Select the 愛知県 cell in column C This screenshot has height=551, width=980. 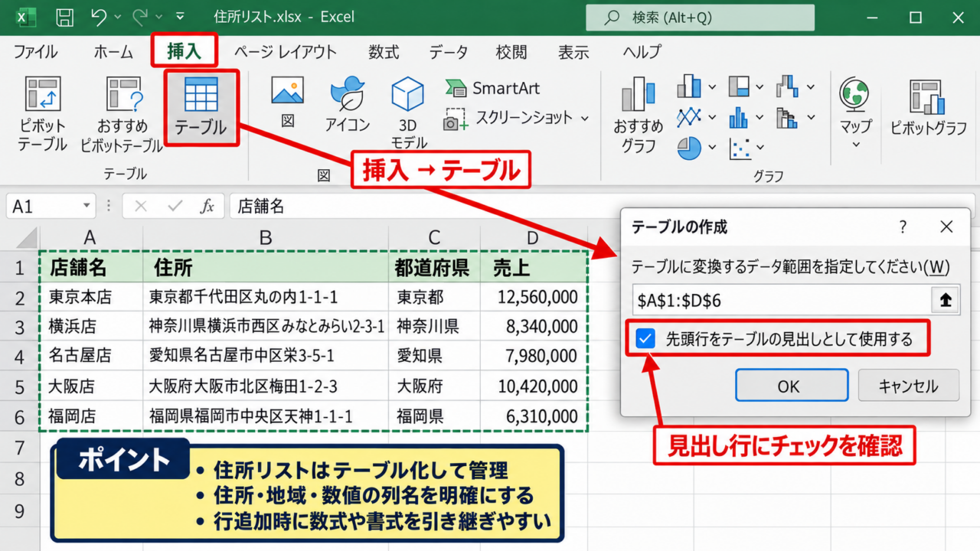pyautogui.click(x=434, y=357)
